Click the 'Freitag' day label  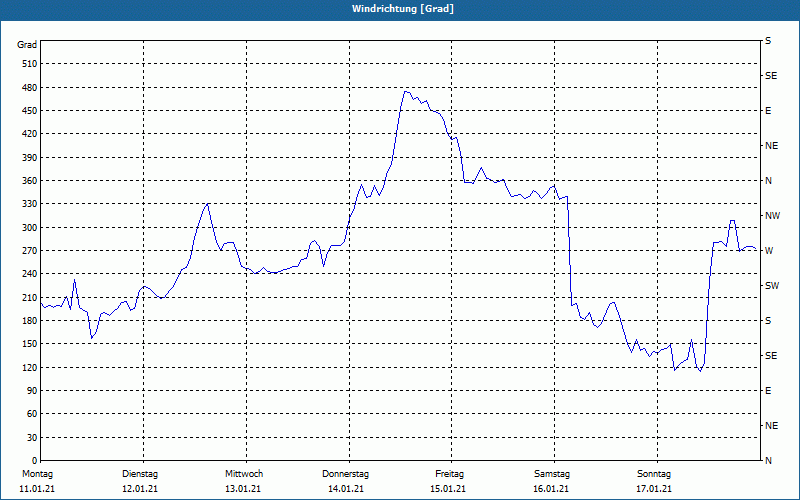click(449, 474)
